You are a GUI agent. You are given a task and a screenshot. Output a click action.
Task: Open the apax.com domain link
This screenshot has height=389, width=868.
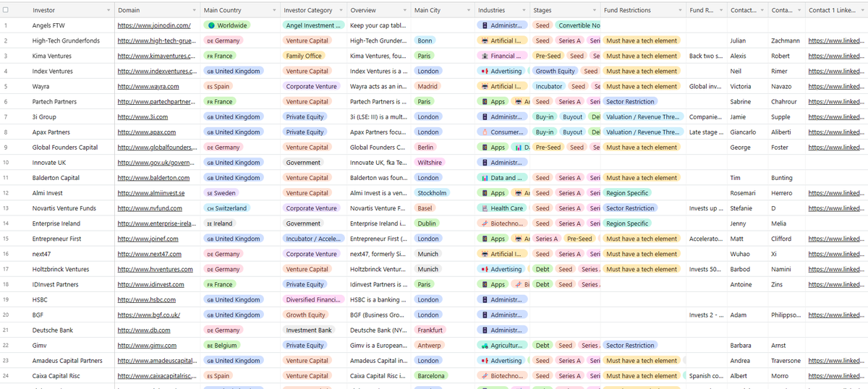click(146, 132)
